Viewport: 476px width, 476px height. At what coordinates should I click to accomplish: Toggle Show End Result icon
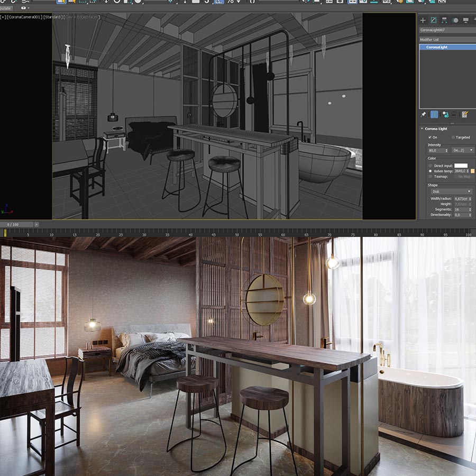click(x=434, y=114)
